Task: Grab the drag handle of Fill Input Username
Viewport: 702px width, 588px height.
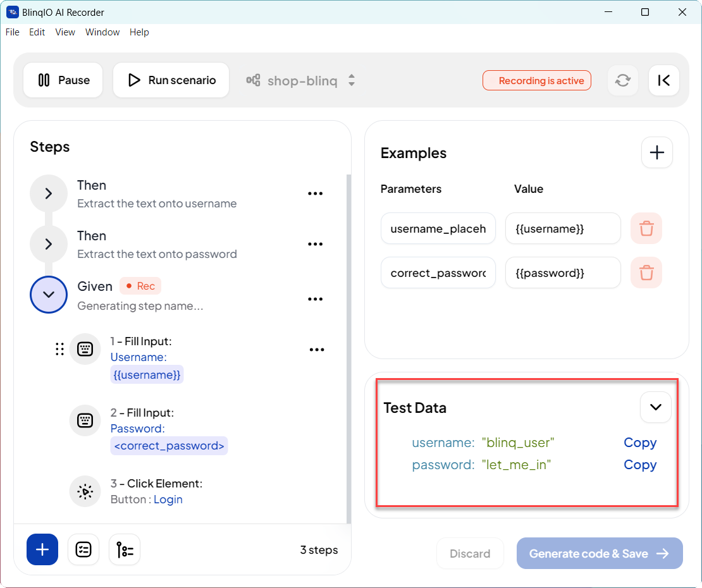Action: tap(59, 349)
